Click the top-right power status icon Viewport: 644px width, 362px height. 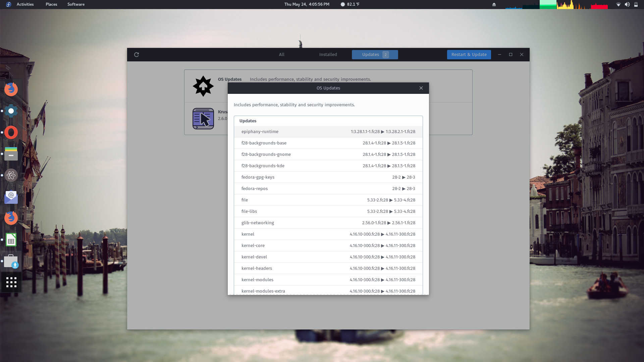(636, 4)
